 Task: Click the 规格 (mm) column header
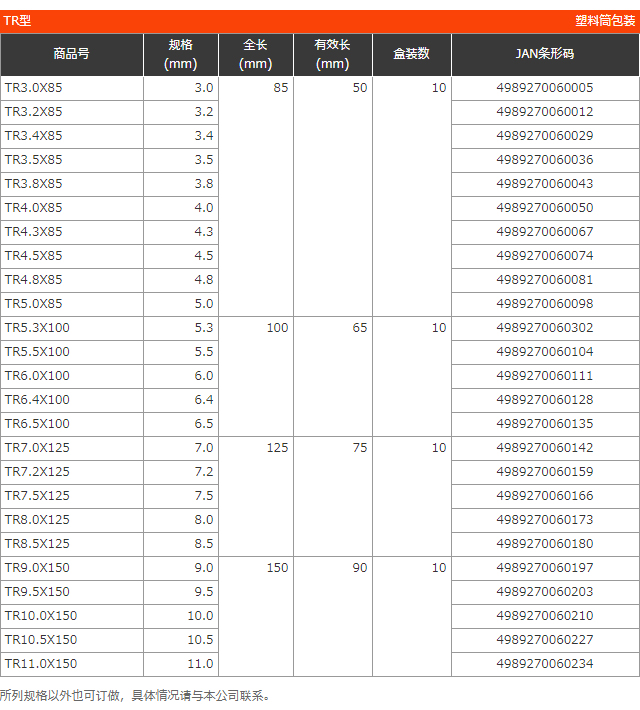[x=180, y=54]
